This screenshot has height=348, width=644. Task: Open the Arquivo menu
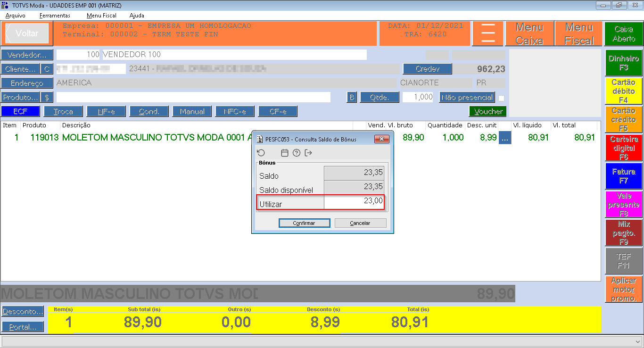point(16,16)
